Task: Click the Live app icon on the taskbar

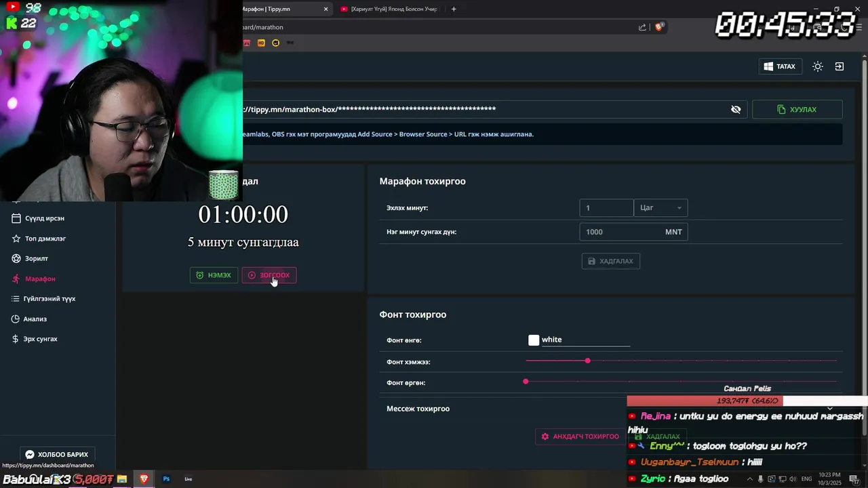Action: tap(189, 479)
